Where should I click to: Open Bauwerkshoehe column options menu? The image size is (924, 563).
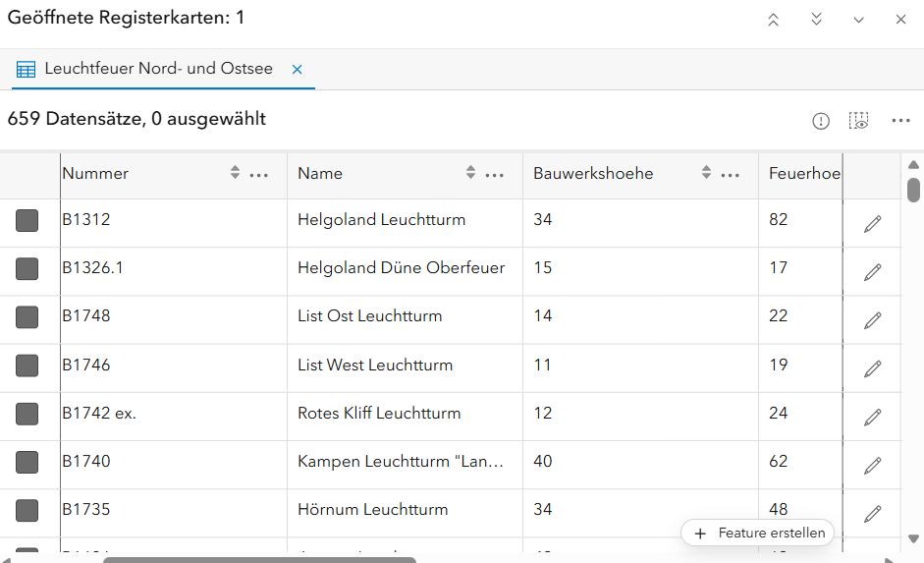pyautogui.click(x=731, y=175)
